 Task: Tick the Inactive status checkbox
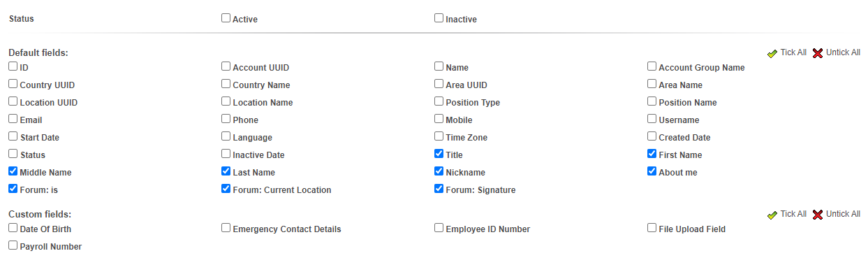[439, 18]
